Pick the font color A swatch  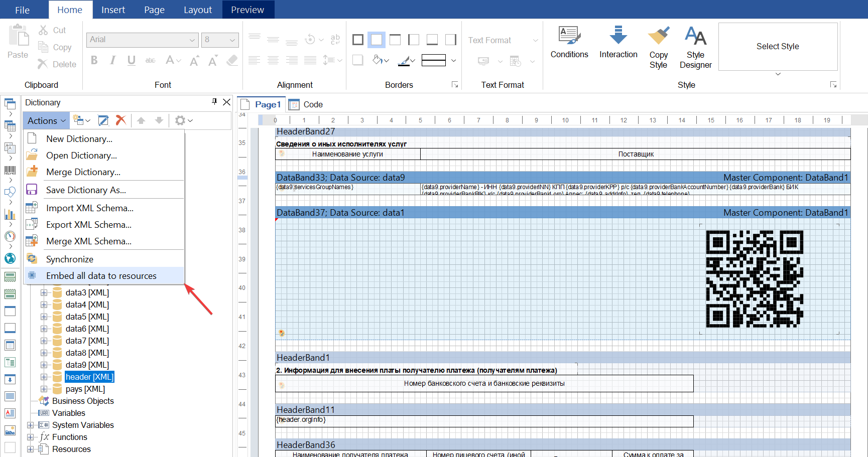(173, 61)
